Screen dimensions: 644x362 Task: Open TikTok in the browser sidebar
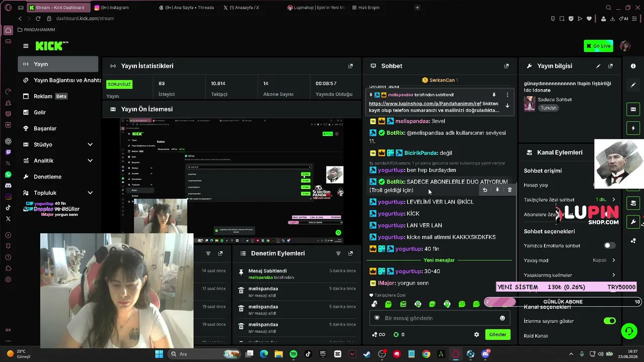tap(8, 208)
